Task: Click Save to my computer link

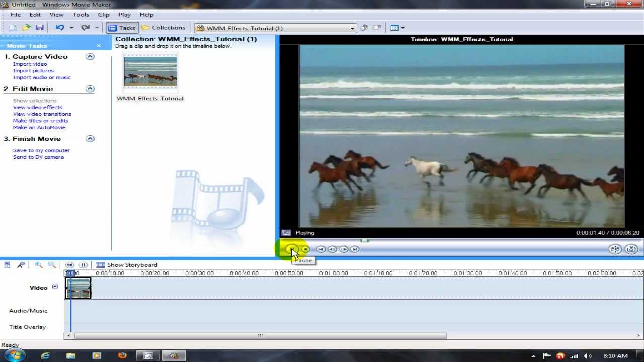Action: pos(41,150)
